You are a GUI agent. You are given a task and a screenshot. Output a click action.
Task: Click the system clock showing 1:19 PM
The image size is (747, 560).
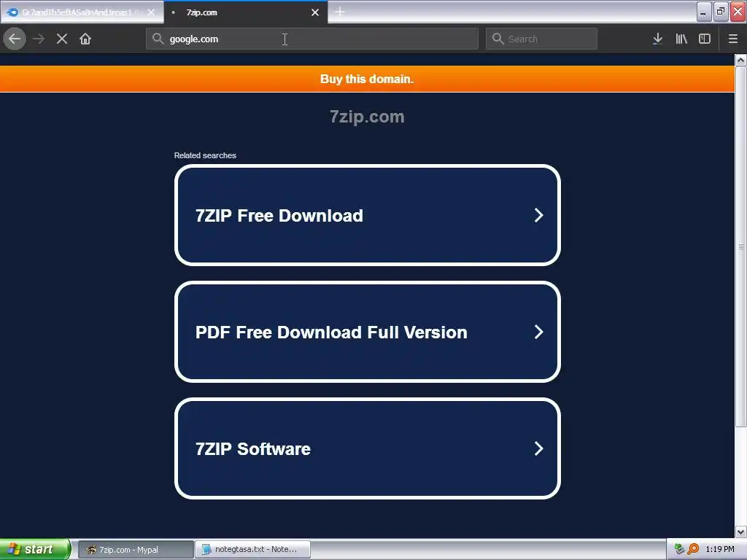coord(720,549)
